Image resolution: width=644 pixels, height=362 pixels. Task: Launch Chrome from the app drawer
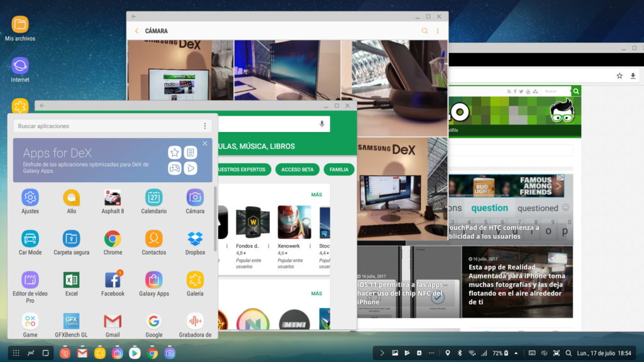[x=113, y=238]
